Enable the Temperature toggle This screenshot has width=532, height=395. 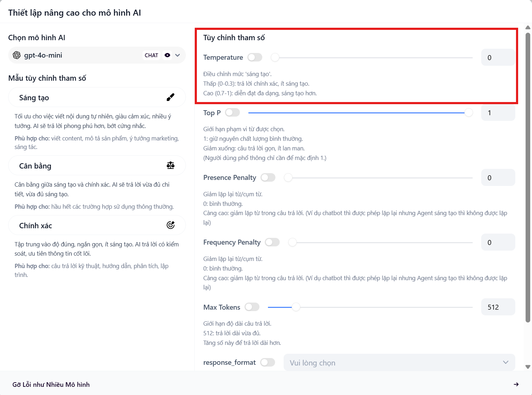tap(255, 57)
